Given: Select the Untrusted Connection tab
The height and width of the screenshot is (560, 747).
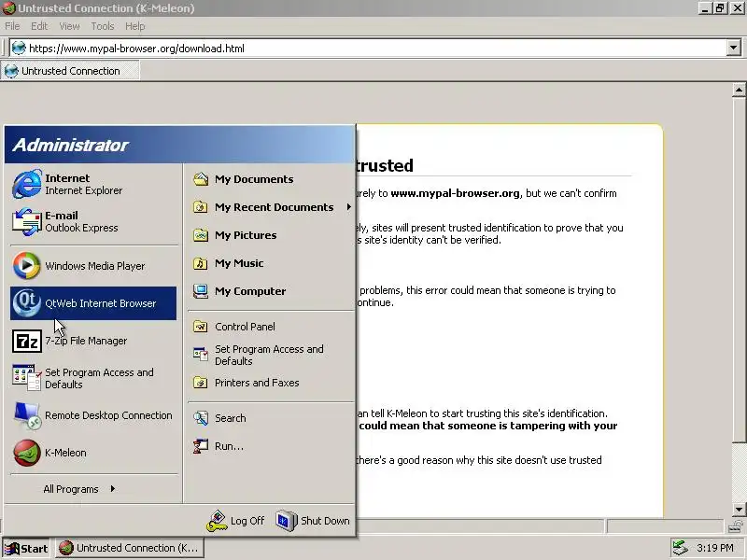Looking at the screenshot, I should 71,71.
